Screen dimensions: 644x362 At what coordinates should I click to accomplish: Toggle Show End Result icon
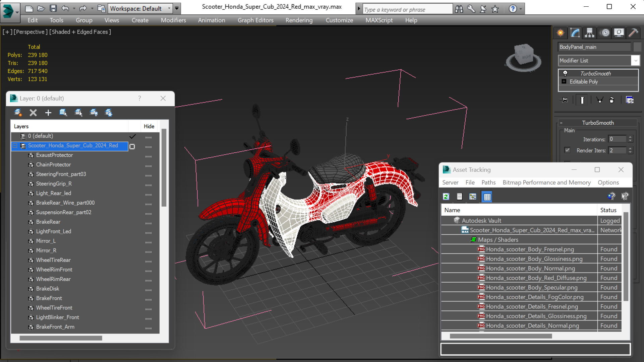pyautogui.click(x=582, y=100)
